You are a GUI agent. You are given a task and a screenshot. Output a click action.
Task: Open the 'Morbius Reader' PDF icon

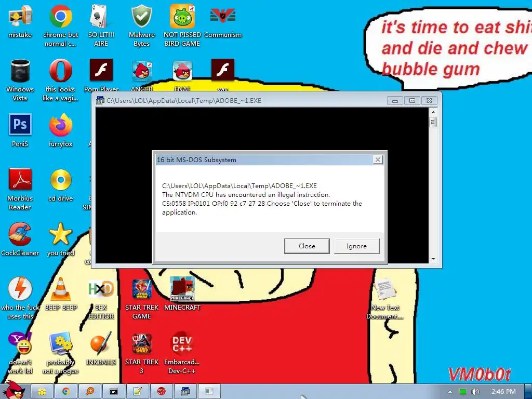[x=20, y=179]
